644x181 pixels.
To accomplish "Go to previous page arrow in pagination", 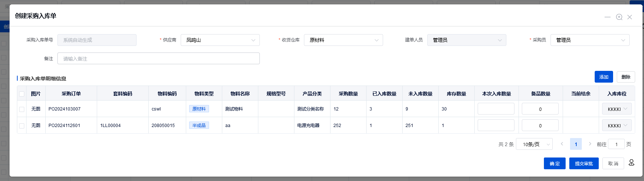I will tap(562, 144).
